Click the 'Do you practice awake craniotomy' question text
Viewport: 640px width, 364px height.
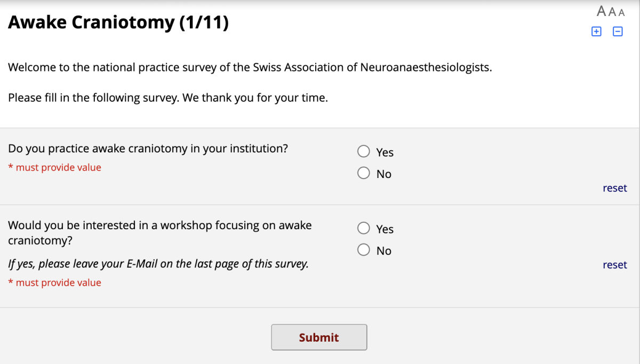click(148, 149)
